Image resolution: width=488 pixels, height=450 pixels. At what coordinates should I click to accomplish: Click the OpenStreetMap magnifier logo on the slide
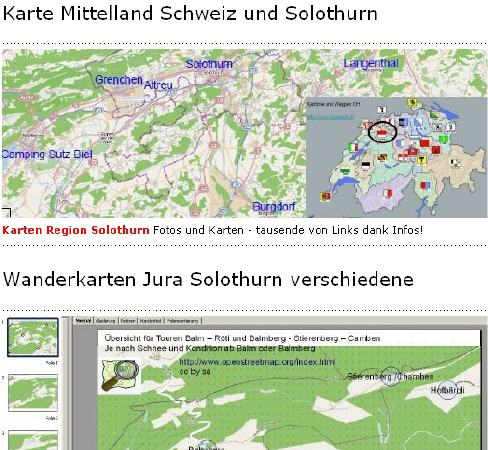tap(121, 375)
